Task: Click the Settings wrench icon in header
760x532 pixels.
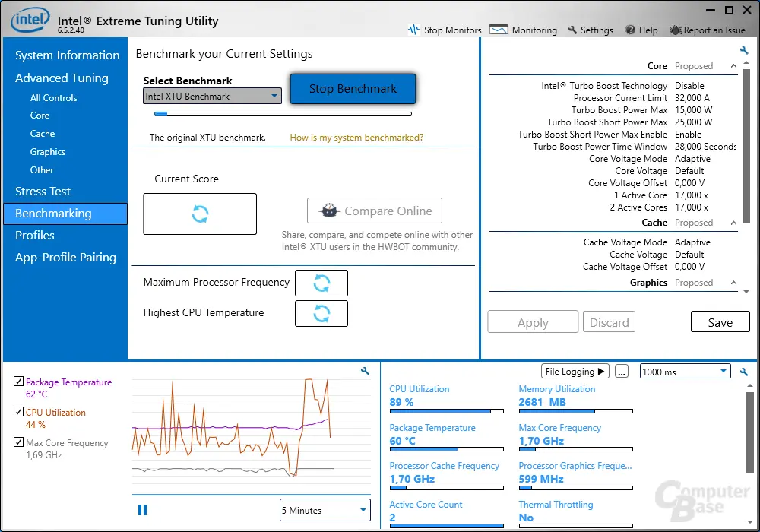Action: coord(572,30)
